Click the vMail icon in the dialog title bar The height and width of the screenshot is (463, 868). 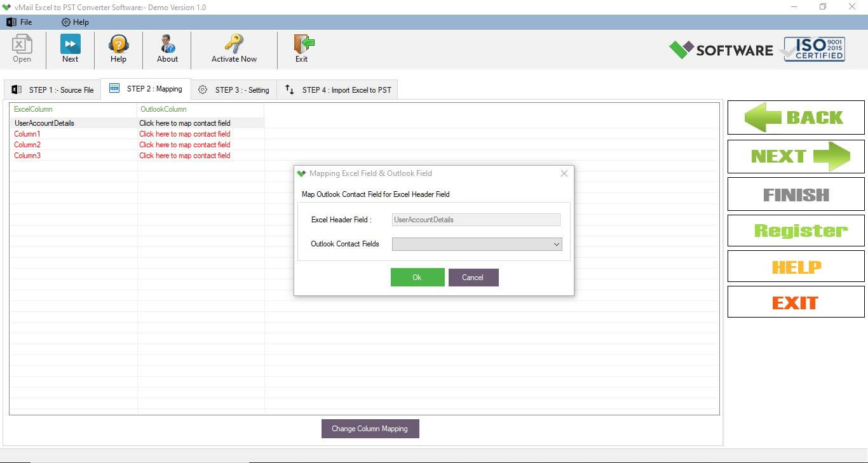302,173
